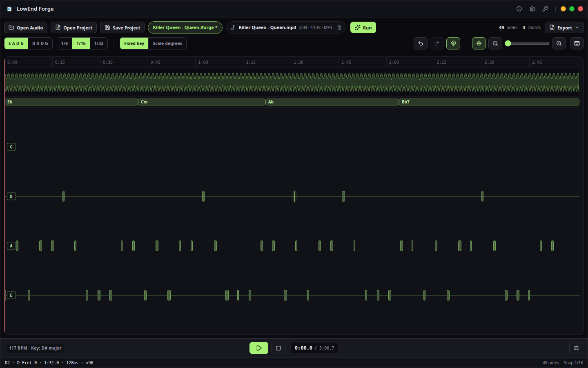Image resolution: width=588 pixels, height=368 pixels.
Task: Select Killer Queen - Queen.mp3 audio chip
Action: (x=285, y=27)
